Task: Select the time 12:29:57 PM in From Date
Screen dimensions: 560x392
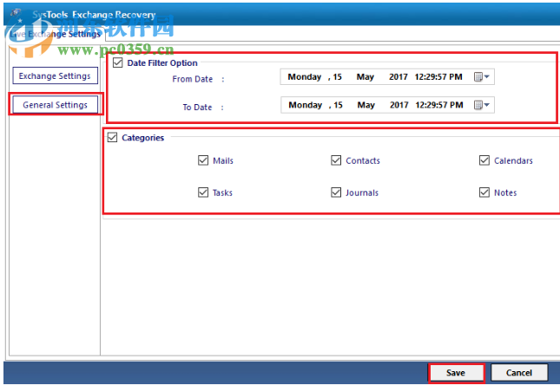Action: coord(438,76)
